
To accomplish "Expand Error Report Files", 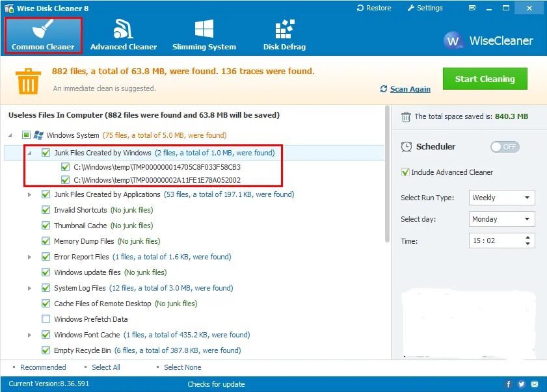I will 30,257.
